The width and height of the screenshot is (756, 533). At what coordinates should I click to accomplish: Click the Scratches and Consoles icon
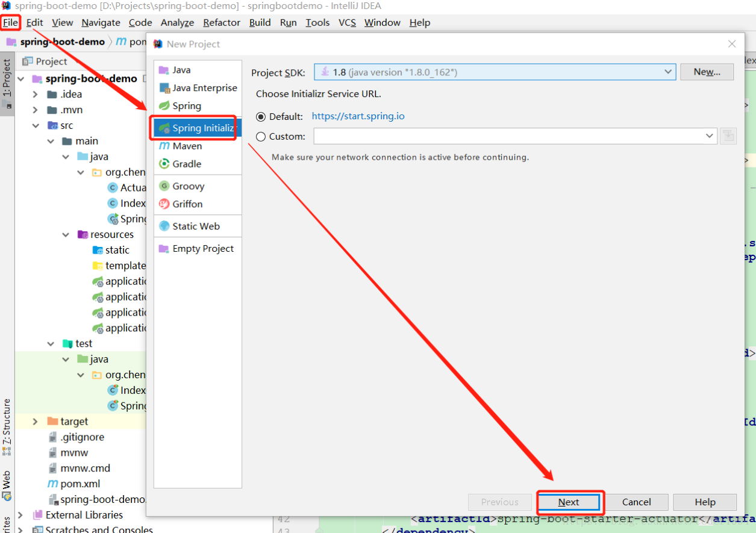37,530
